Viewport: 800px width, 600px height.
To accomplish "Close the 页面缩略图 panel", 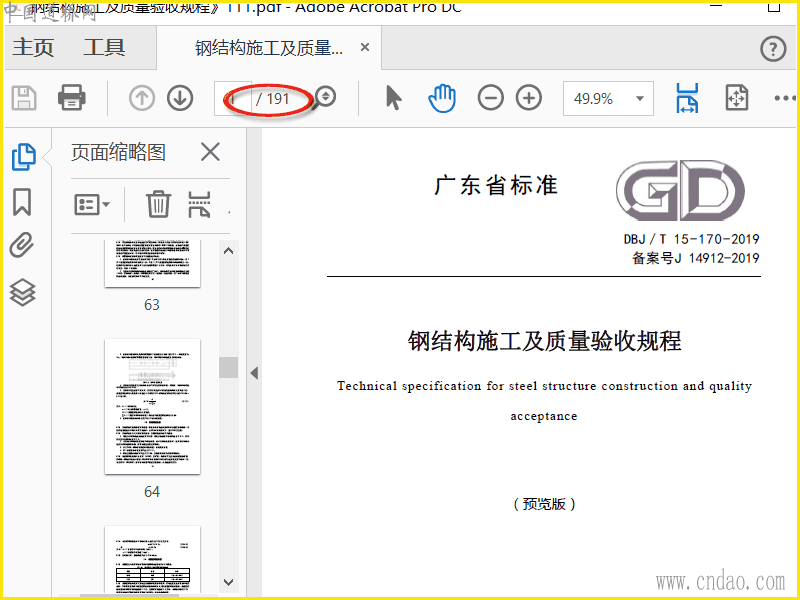I will pyautogui.click(x=210, y=152).
